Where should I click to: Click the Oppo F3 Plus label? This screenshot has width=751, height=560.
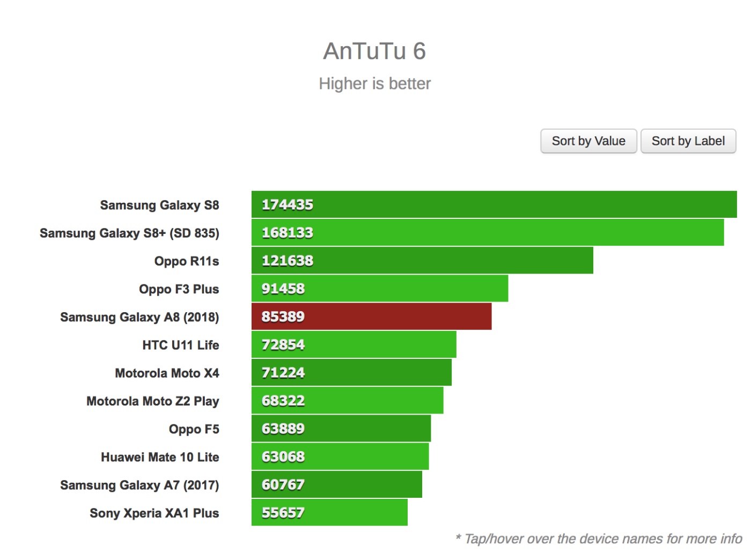[179, 289]
